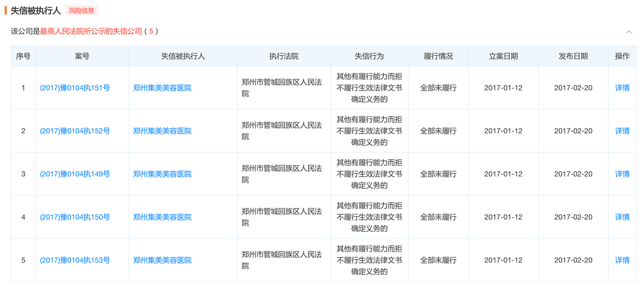The width and height of the screenshot is (644, 290).
Task: Open case (2017)豫0104执152号
Action: point(75,131)
